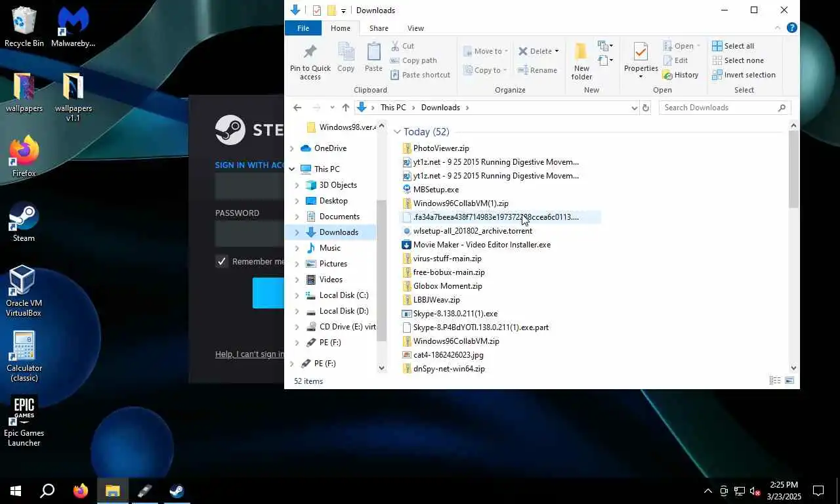
Task: Open Recycle Bin desktop icon
Action: (24, 28)
